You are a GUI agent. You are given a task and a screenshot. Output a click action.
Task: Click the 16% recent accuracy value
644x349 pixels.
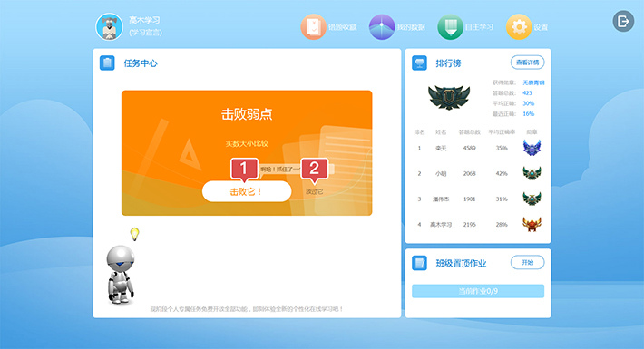[x=529, y=113]
